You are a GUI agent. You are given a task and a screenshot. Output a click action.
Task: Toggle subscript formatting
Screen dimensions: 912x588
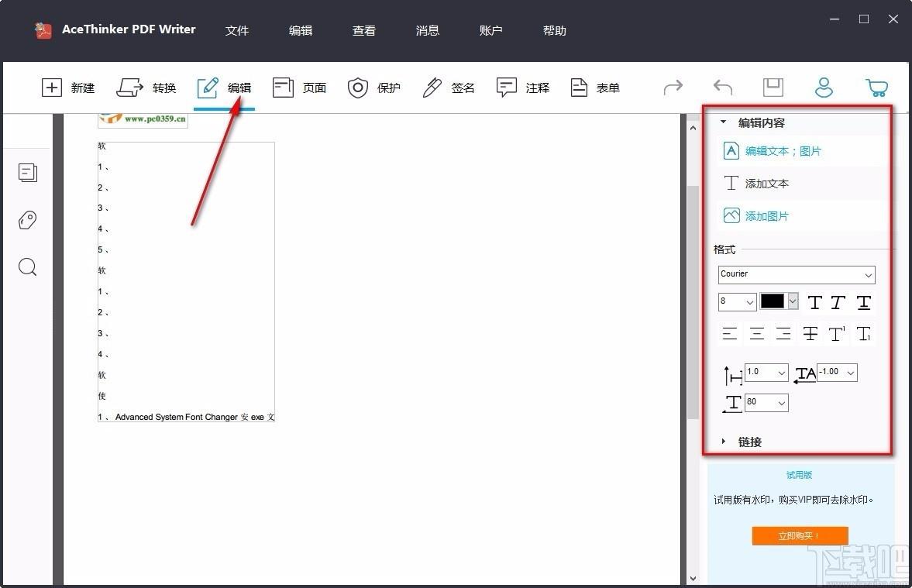(864, 333)
